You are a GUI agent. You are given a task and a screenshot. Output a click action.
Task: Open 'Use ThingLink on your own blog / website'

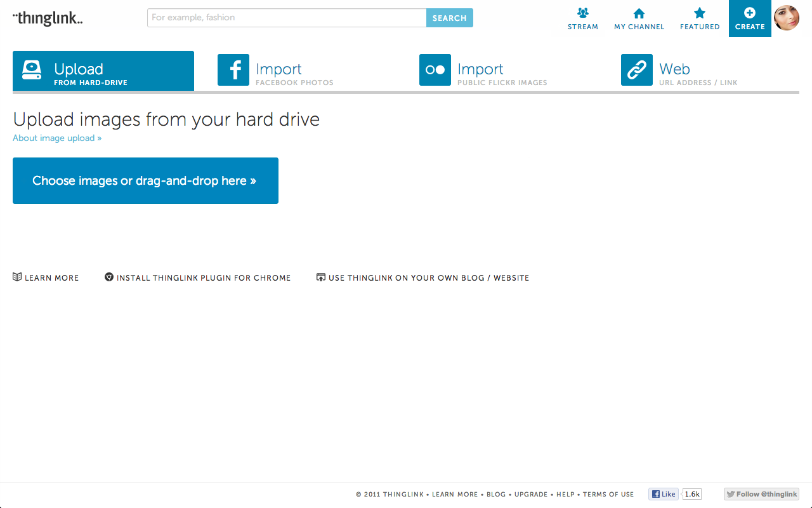tap(429, 277)
